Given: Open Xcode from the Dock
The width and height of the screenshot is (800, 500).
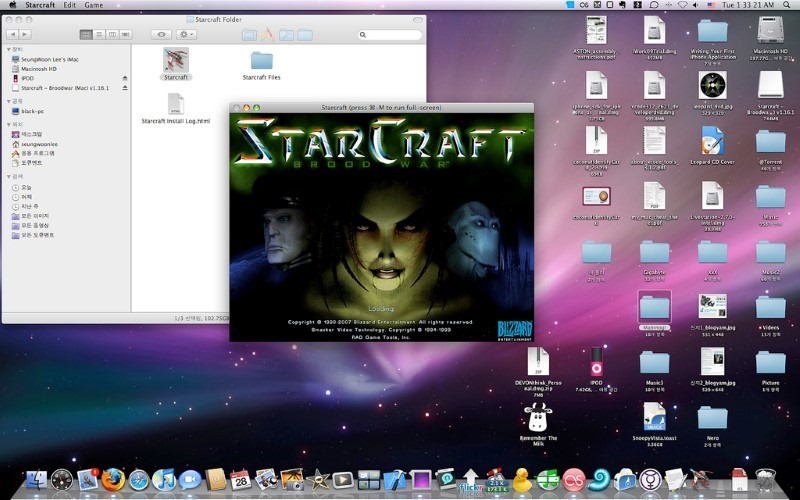Looking at the screenshot, I should (394, 480).
